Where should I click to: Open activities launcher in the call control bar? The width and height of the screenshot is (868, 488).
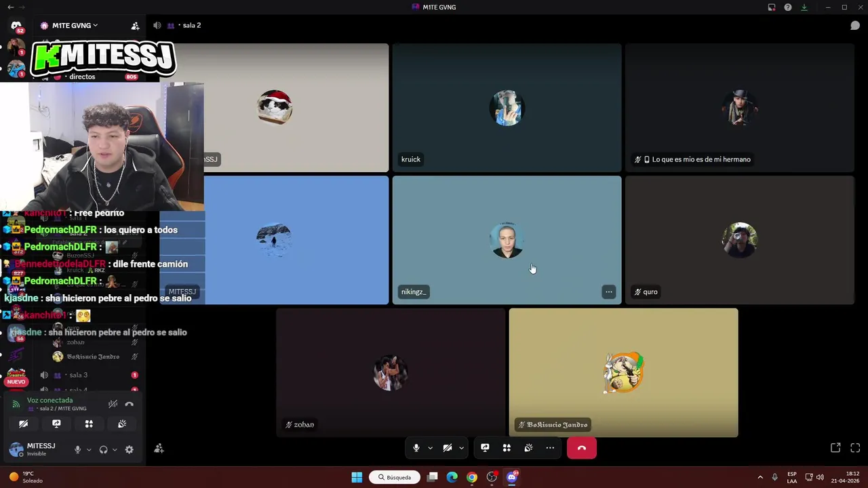(507, 448)
